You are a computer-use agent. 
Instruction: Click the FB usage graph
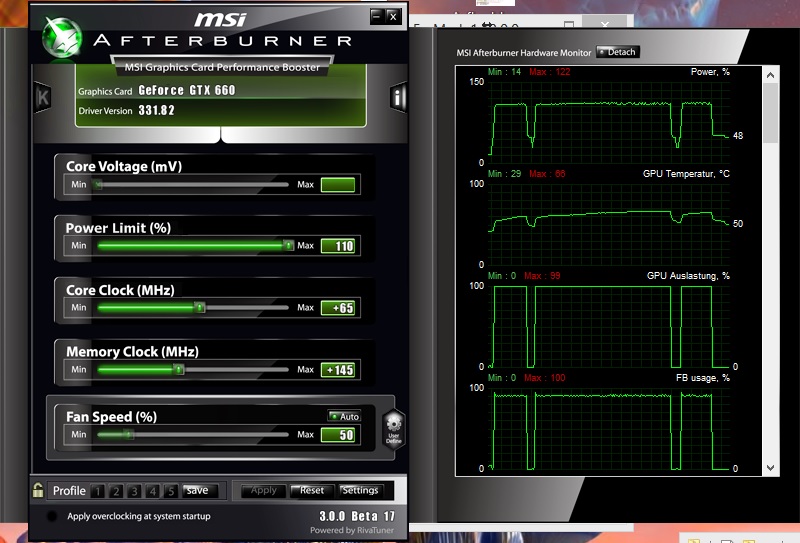coord(609,428)
